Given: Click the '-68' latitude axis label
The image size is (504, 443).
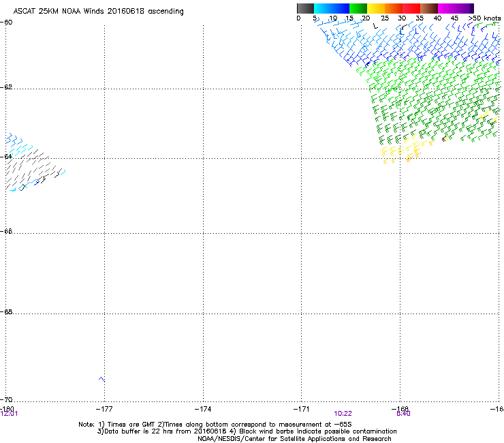Looking at the screenshot, I should click(x=6, y=312).
